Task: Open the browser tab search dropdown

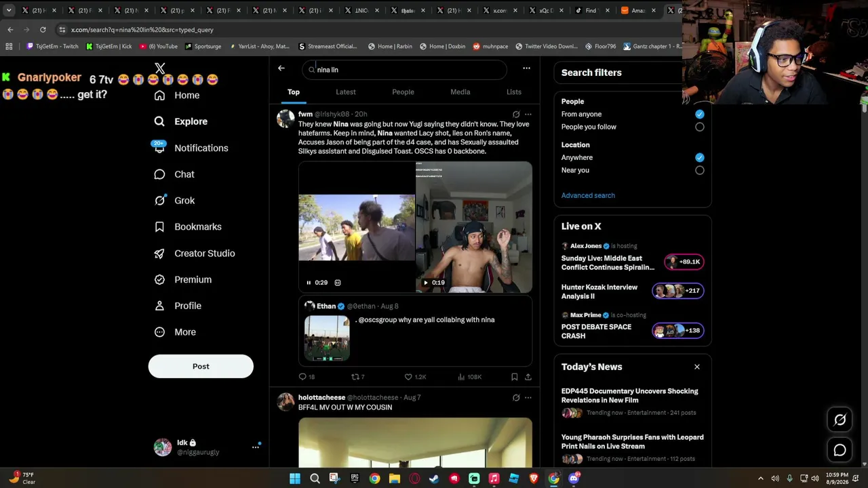Action: click(9, 10)
